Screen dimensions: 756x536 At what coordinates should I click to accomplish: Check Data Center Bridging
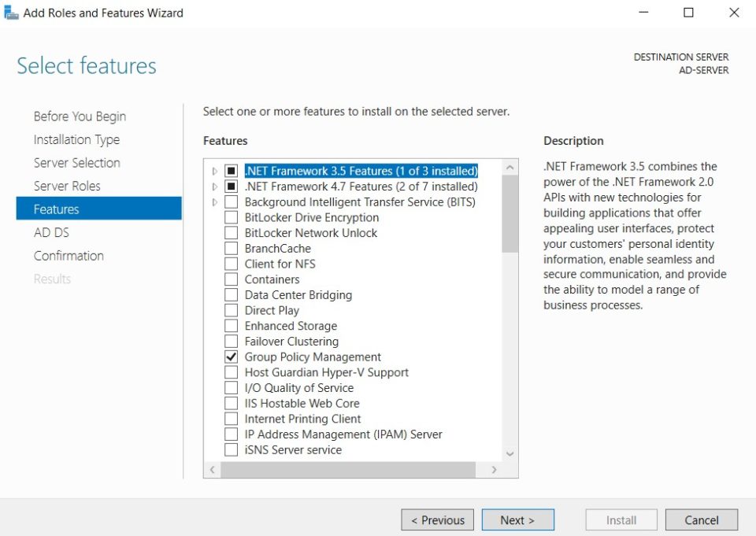tap(232, 294)
